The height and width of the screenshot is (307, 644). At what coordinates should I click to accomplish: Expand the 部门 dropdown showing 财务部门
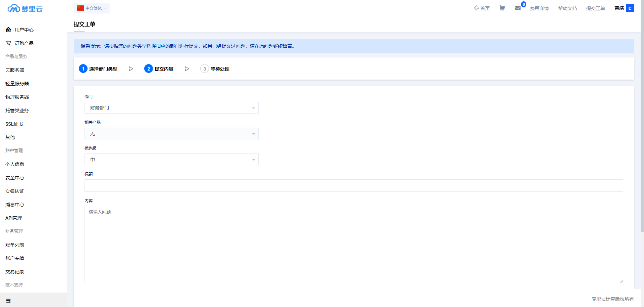[x=171, y=108]
